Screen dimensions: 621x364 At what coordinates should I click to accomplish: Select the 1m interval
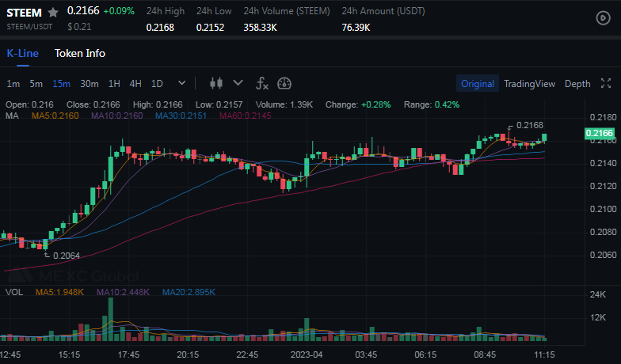pyautogui.click(x=13, y=84)
